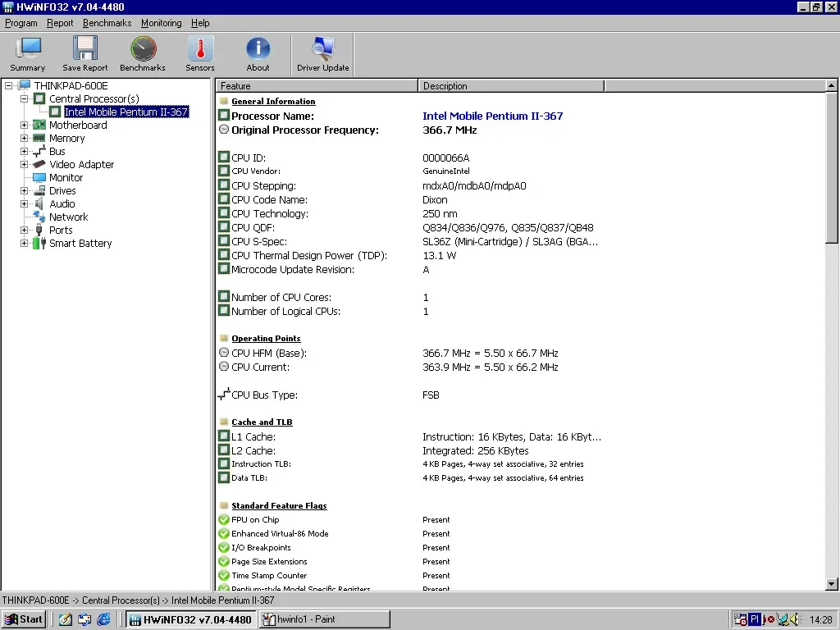This screenshot has width=840, height=630.
Task: Click the CPU Bus Type icon
Action: tap(224, 395)
